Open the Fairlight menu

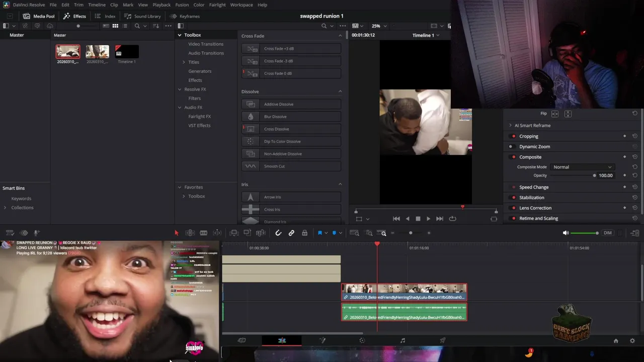pyautogui.click(x=217, y=5)
